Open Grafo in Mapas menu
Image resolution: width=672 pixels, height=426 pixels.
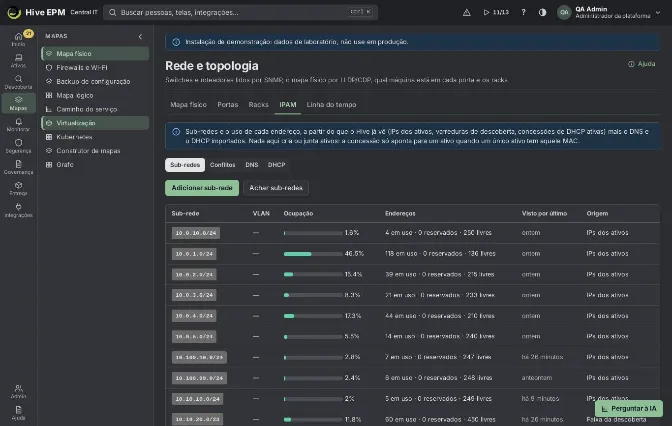(95, 165)
